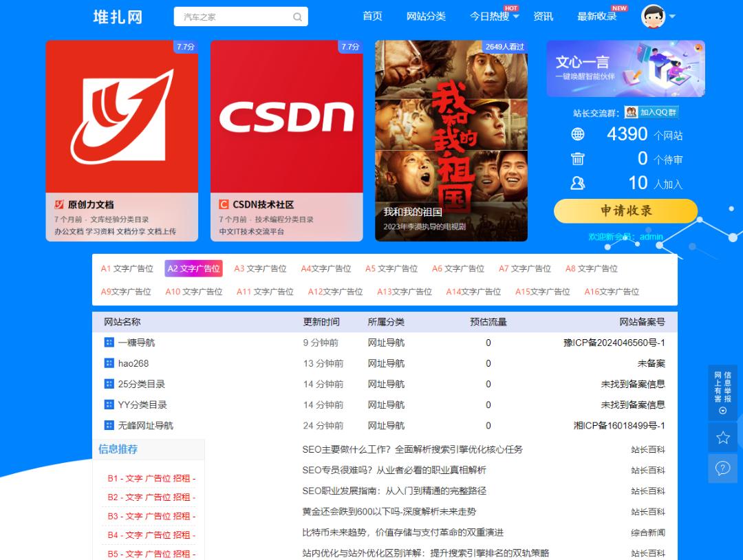Open the 我和我的祖国 poster card
The width and height of the screenshot is (743, 560).
point(451,141)
